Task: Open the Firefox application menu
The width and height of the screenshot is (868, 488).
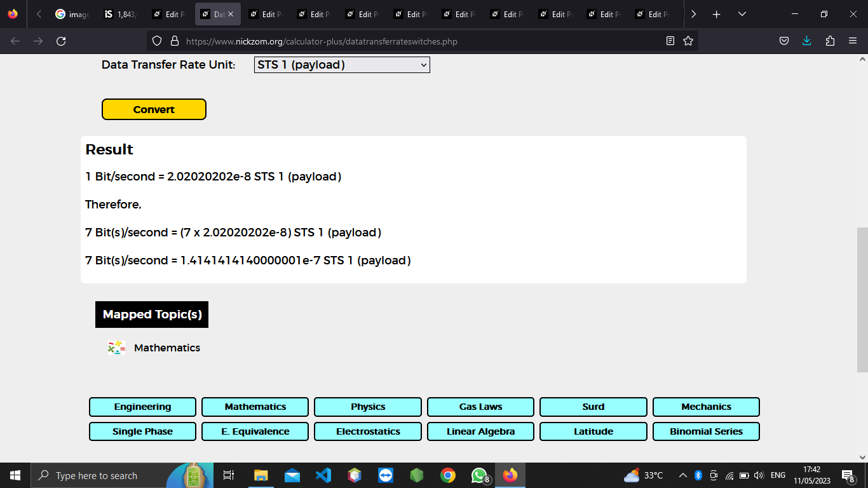Action: (x=853, y=41)
